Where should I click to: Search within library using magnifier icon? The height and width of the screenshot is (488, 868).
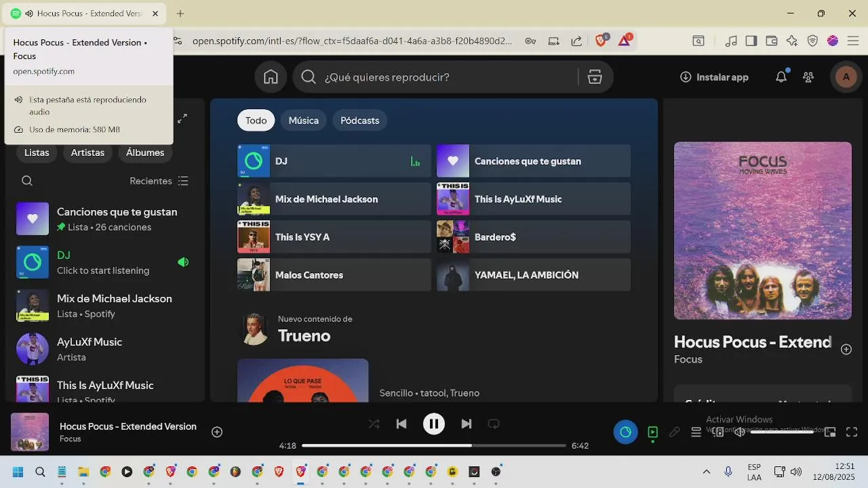(x=27, y=181)
